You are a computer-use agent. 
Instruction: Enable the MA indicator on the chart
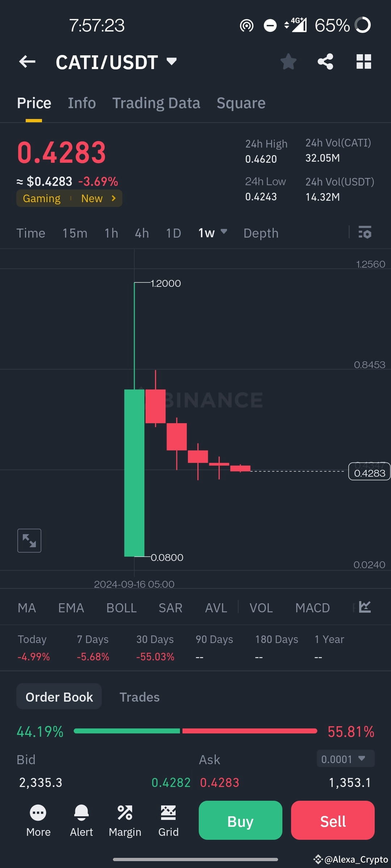(27, 608)
